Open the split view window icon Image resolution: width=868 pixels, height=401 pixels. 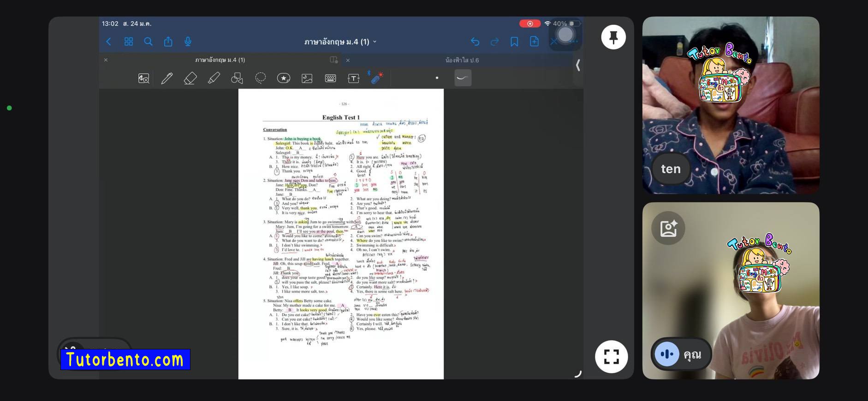point(334,60)
